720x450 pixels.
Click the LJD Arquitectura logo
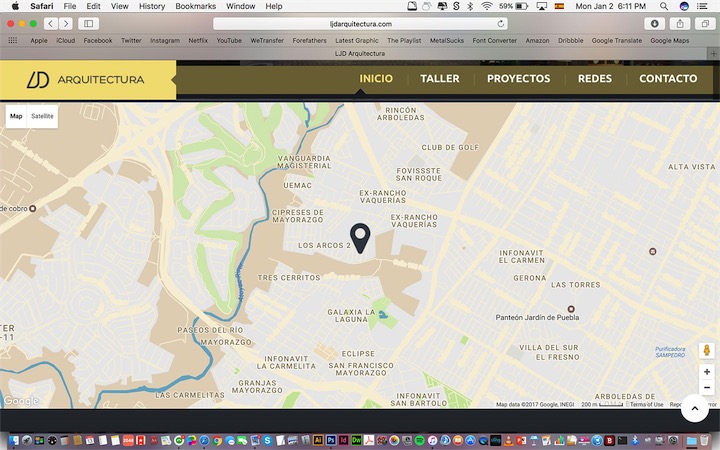point(87,79)
